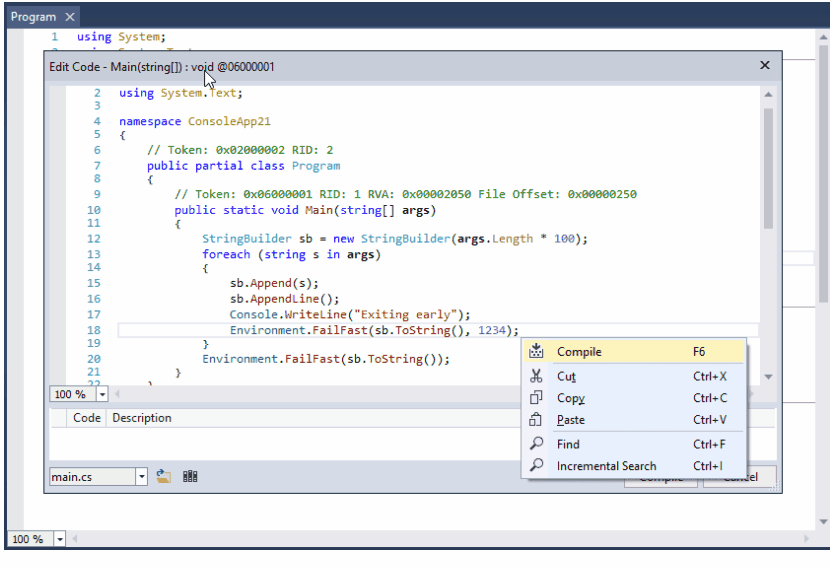
Task: Click the Find magnifier icon
Action: [536, 444]
